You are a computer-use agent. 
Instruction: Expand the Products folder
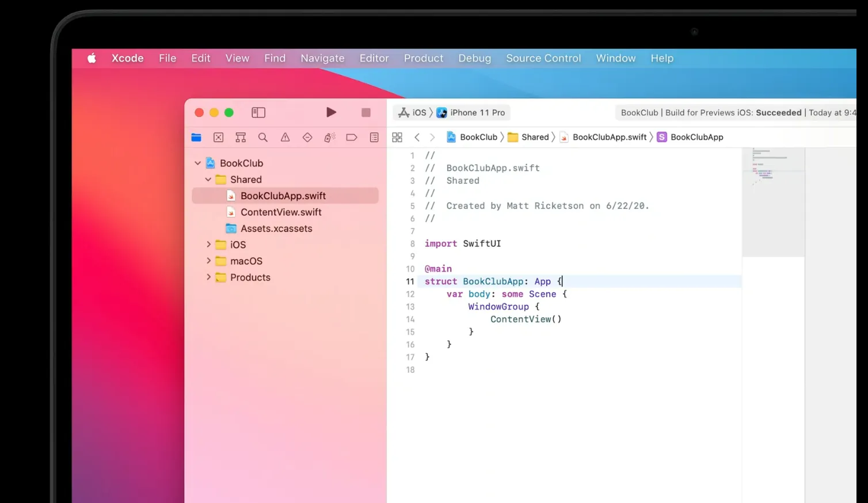[208, 277]
